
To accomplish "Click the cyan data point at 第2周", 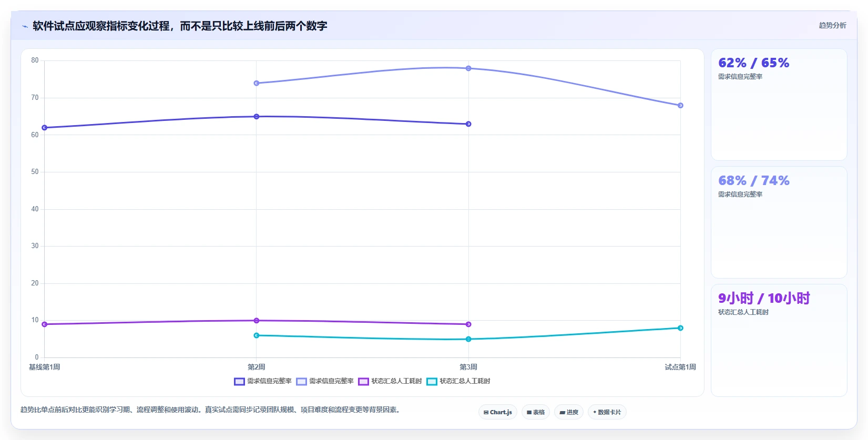I will click(x=257, y=335).
